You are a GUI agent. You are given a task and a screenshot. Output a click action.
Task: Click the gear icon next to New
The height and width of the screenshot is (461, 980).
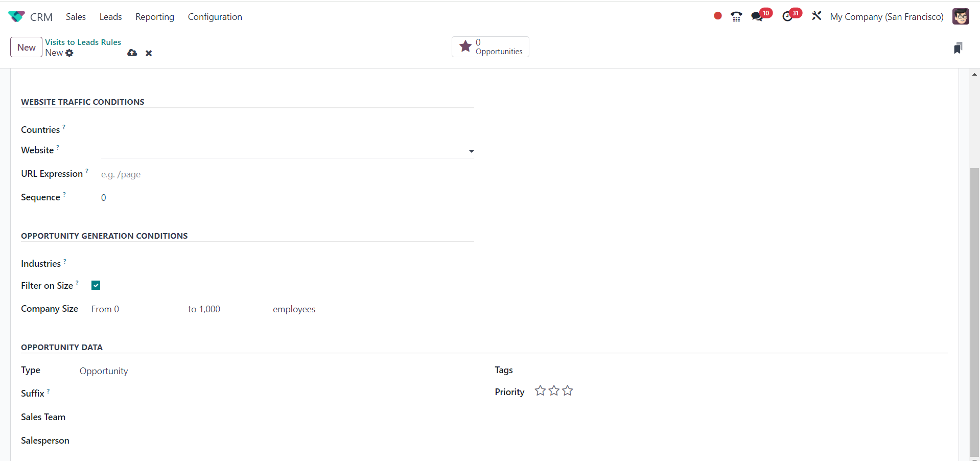(x=69, y=53)
